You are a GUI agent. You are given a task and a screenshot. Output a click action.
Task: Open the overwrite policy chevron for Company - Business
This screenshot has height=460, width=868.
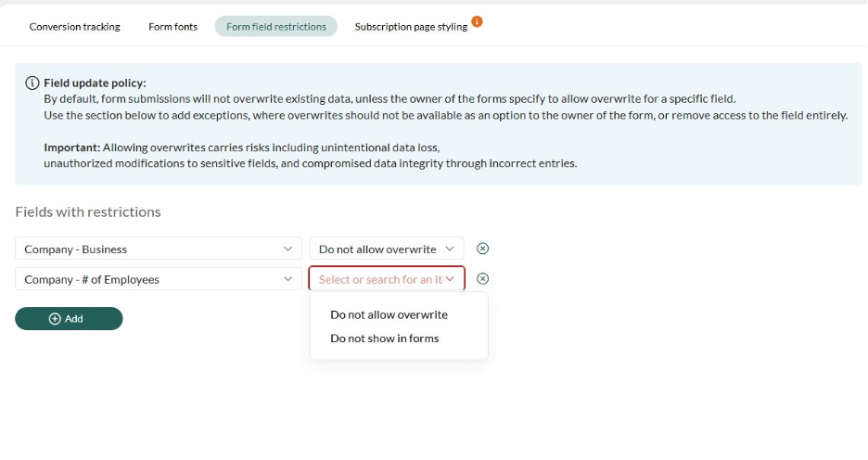click(x=450, y=249)
